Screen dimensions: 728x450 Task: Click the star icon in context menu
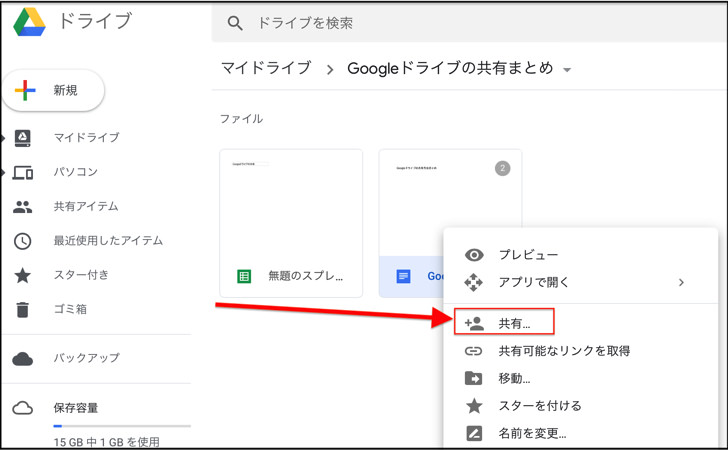pos(474,405)
